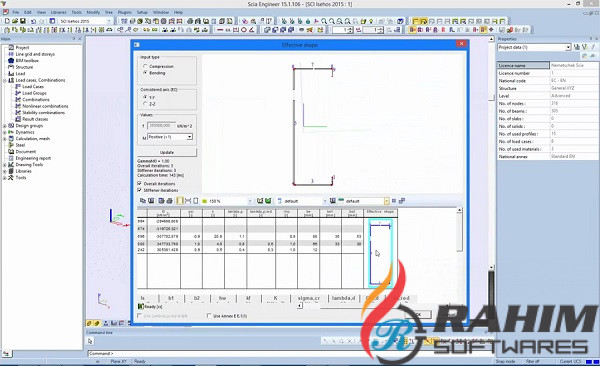
Task: Close the Effective shape dialog
Action: 461,44
